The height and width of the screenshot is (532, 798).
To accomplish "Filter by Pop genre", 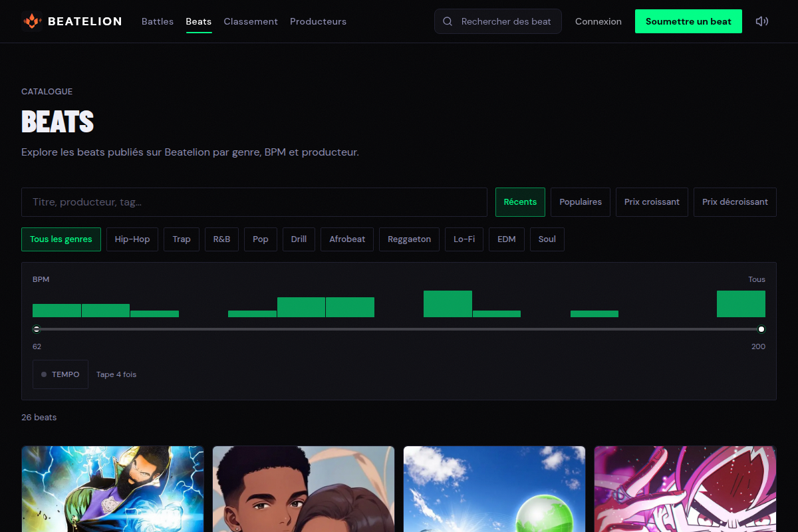I will [x=261, y=239].
